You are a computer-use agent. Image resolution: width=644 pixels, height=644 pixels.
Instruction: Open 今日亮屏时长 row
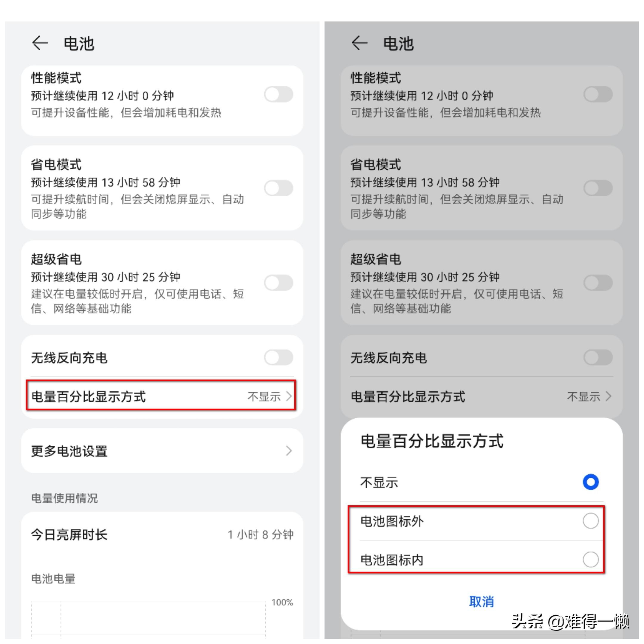coord(162,535)
